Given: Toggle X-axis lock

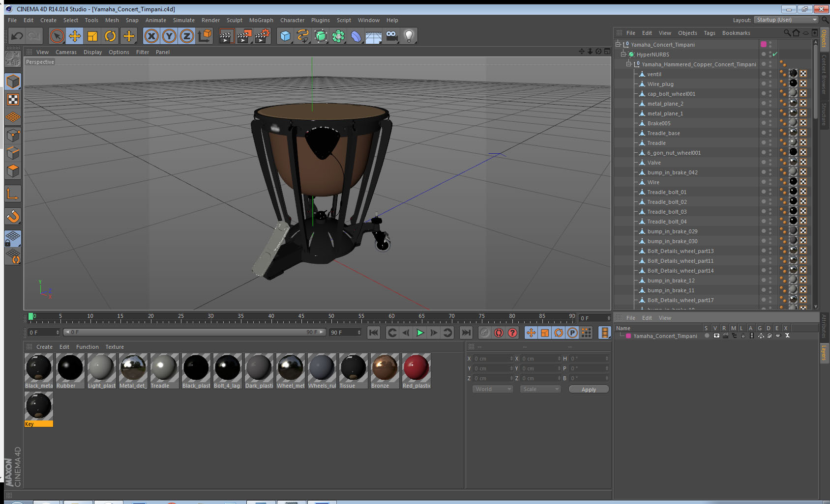Looking at the screenshot, I should coord(151,36).
